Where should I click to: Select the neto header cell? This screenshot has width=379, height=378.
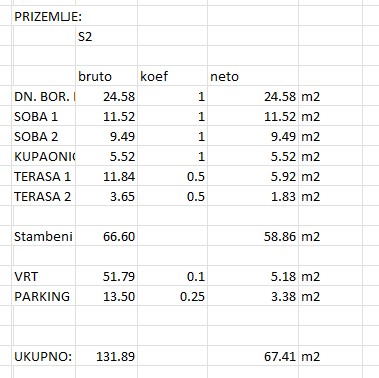pyautogui.click(x=253, y=76)
